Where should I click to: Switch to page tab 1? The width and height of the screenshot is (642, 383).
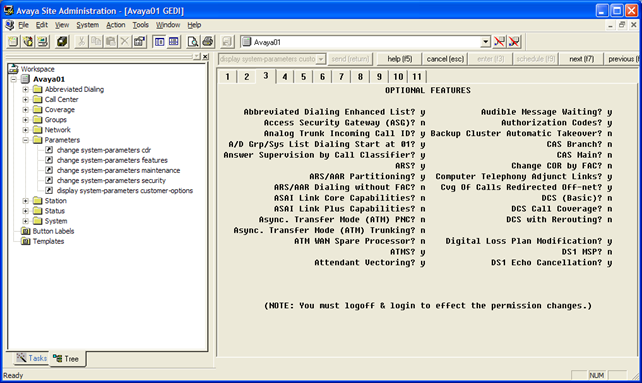click(x=227, y=77)
